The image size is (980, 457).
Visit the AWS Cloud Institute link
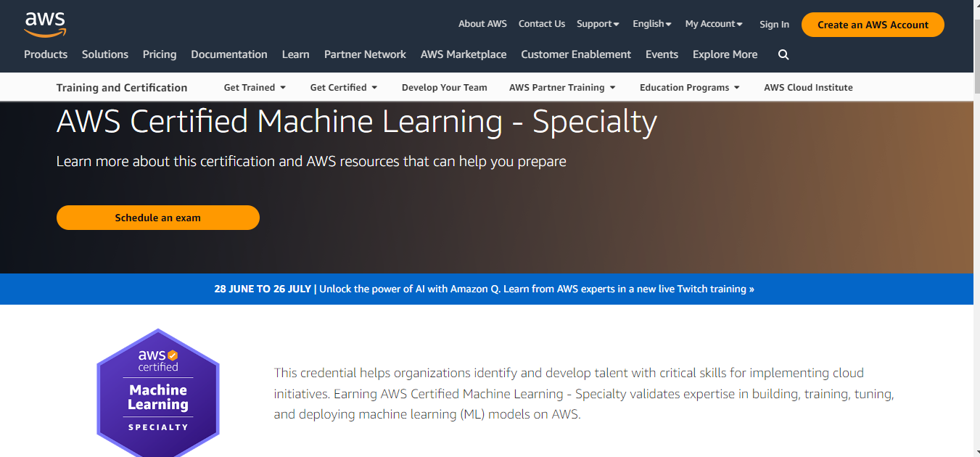click(808, 88)
